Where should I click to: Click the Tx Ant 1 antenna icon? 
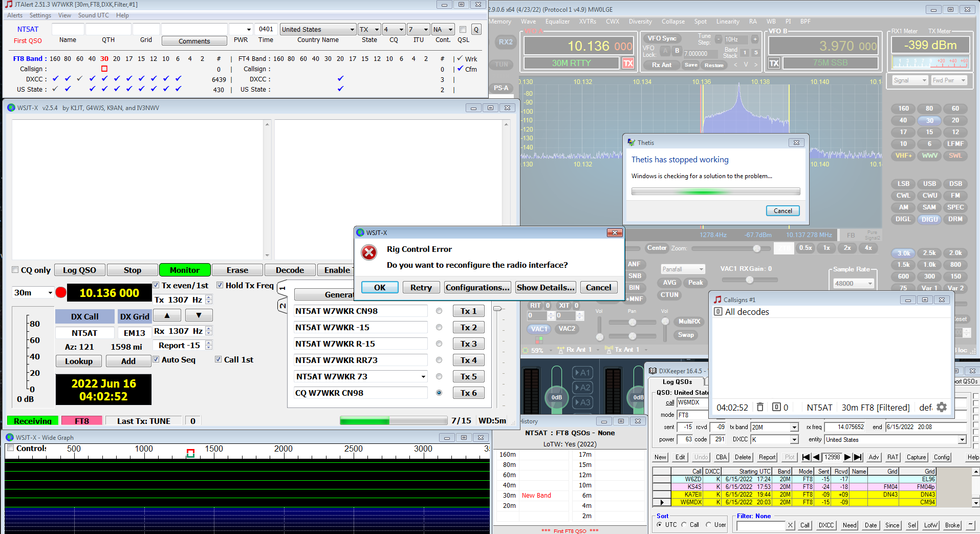[609, 350]
